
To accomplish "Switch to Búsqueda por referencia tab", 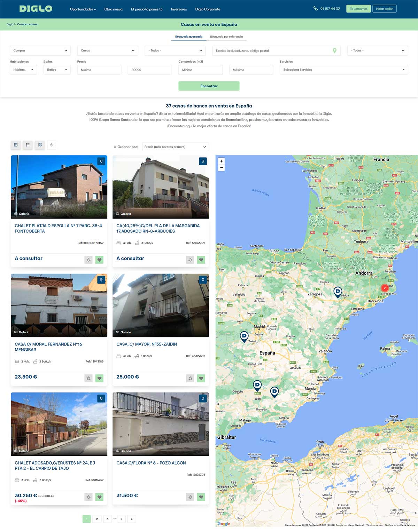I will click(226, 37).
